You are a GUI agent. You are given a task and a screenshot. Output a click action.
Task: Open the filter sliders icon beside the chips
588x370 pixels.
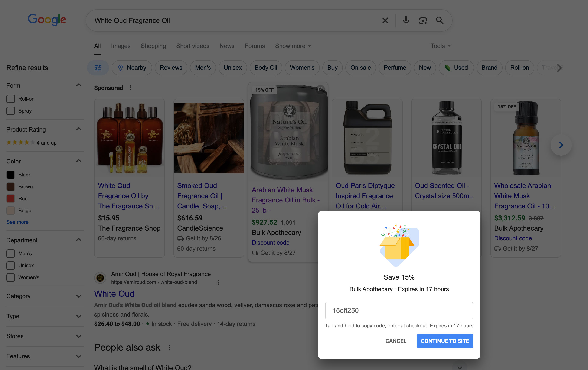98,68
